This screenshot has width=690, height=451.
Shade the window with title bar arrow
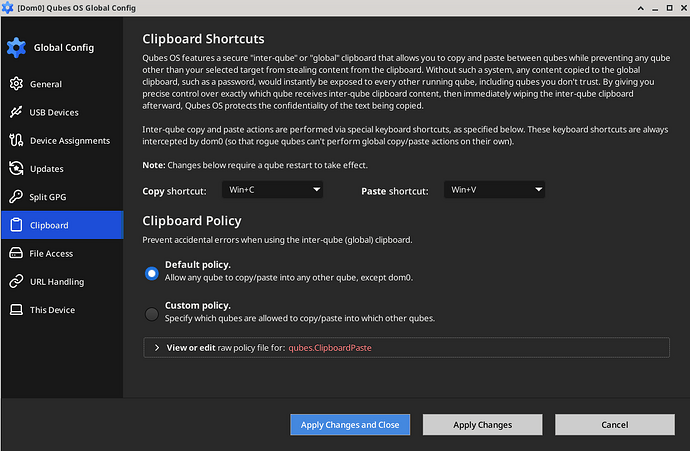[x=641, y=8]
